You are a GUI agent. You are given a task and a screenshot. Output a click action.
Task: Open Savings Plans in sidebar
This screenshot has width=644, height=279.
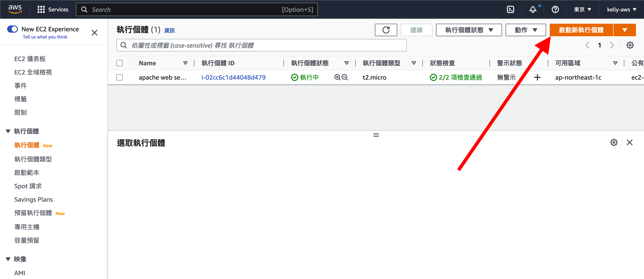point(34,200)
